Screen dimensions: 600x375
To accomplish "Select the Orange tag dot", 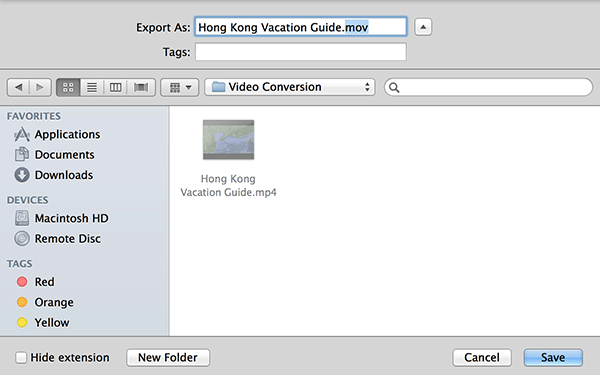I will (x=22, y=302).
